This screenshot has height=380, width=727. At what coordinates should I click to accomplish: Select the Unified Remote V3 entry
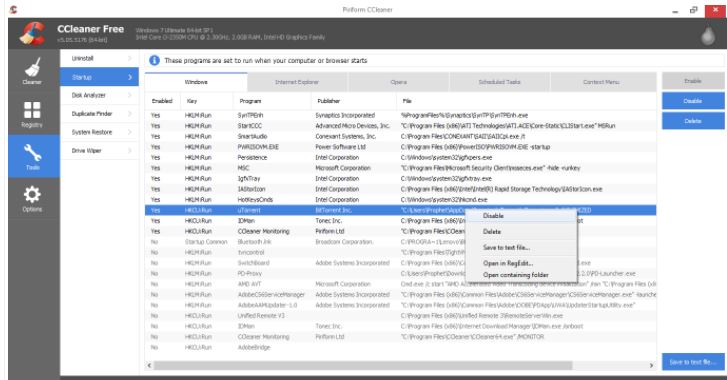tap(401, 316)
